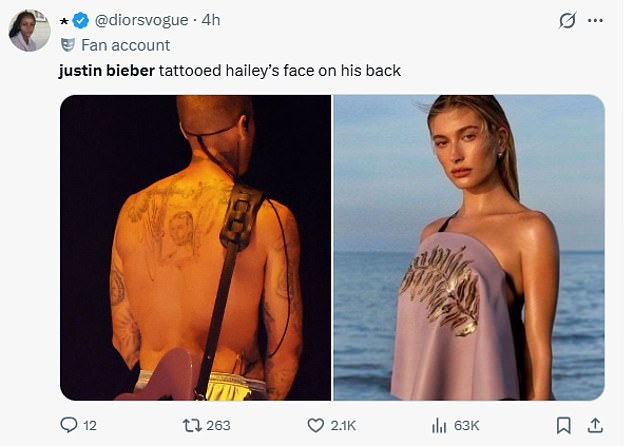Open @diorsvogue profile handle link
Screen dimensions: 634x446
pyautogui.click(x=142, y=20)
